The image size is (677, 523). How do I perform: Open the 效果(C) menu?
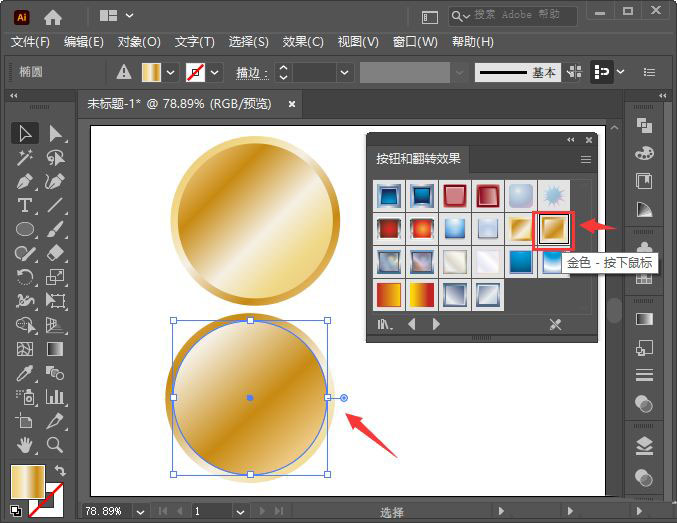303,42
